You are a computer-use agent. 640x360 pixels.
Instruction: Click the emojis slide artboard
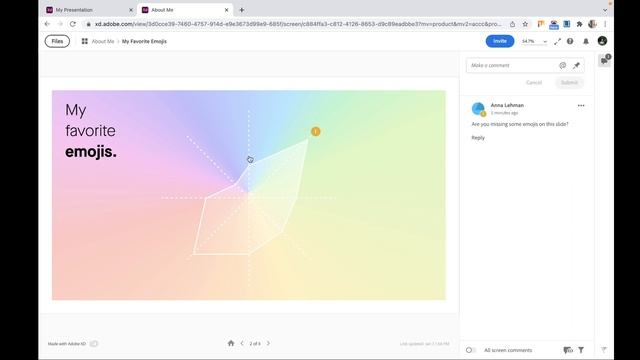click(249, 195)
